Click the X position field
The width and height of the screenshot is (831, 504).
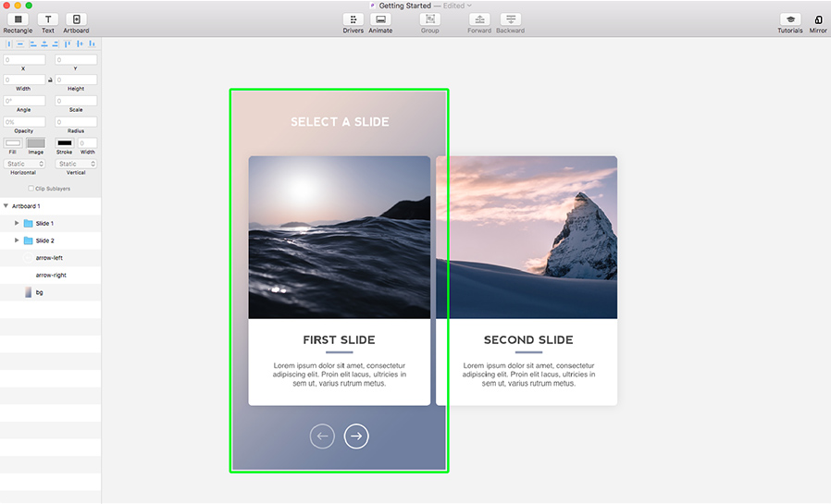[x=24, y=60]
